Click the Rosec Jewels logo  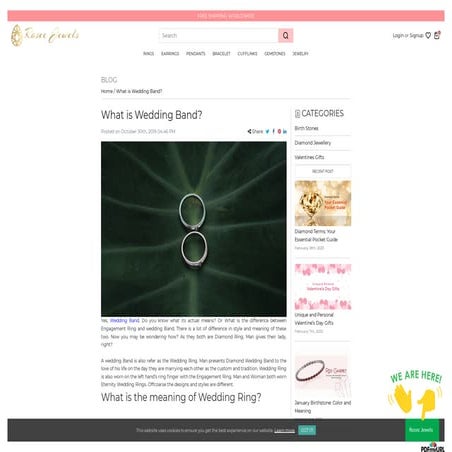point(45,35)
